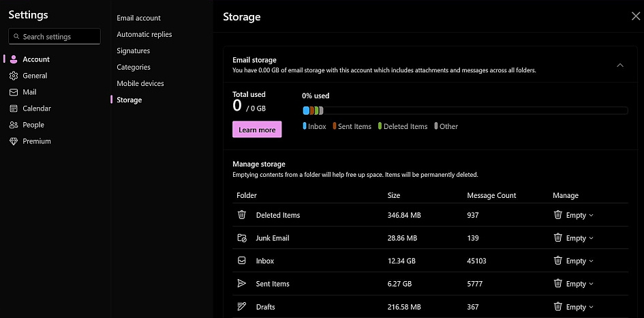Image resolution: width=644 pixels, height=318 pixels.
Task: Close the Settings dialog
Action: [x=635, y=16]
